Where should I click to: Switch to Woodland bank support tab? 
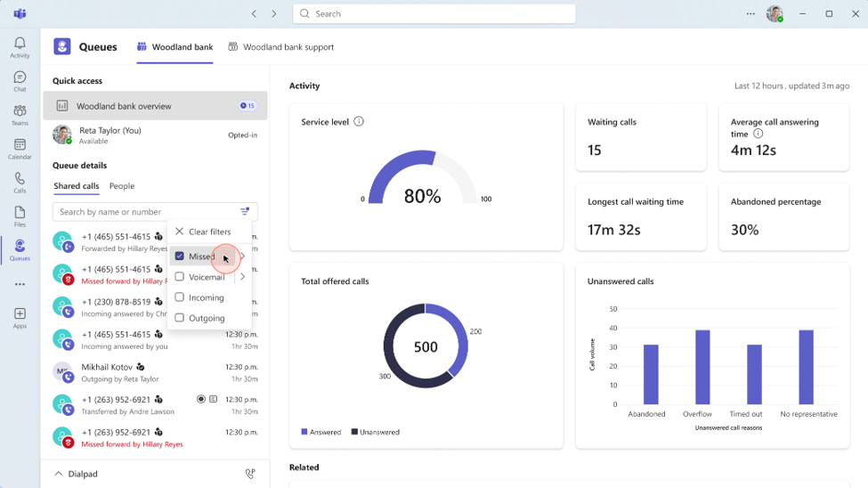coord(281,47)
